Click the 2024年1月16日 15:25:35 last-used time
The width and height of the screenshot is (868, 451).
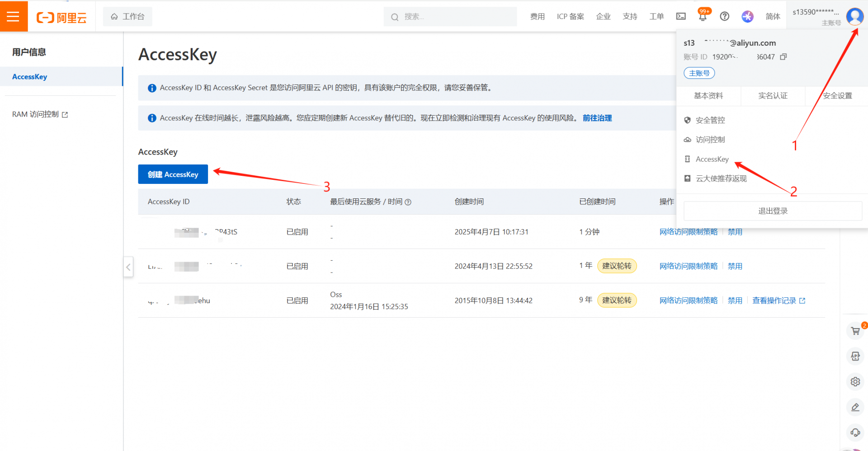point(369,307)
